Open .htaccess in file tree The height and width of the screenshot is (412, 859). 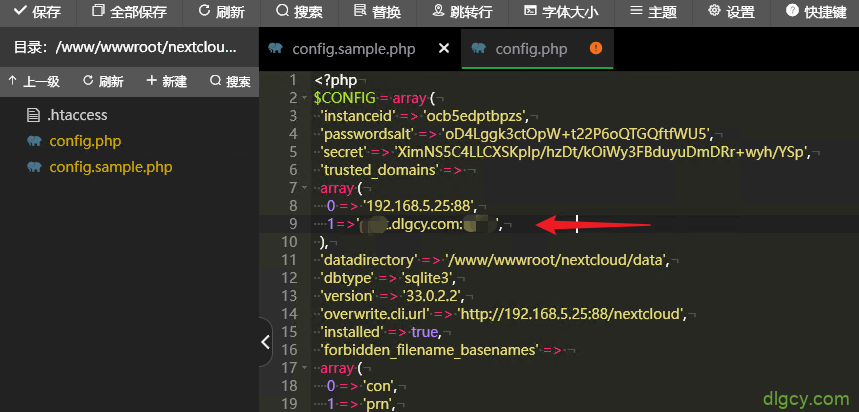(78, 115)
